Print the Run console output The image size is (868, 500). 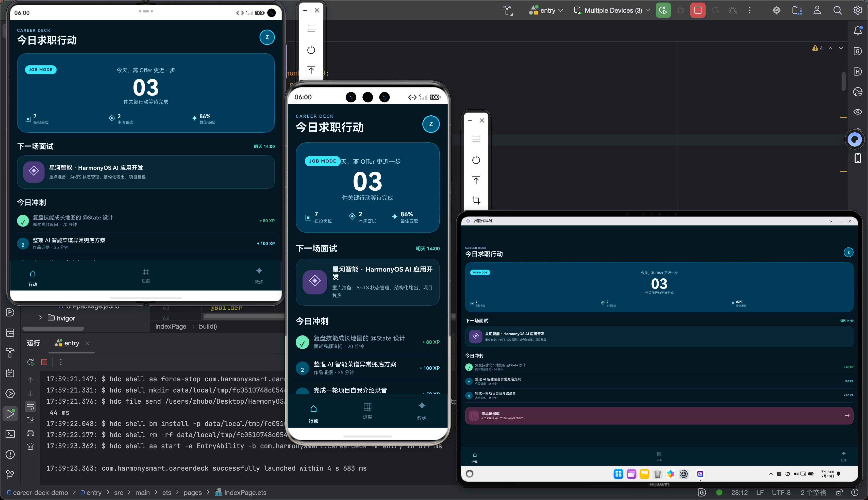pos(31,433)
